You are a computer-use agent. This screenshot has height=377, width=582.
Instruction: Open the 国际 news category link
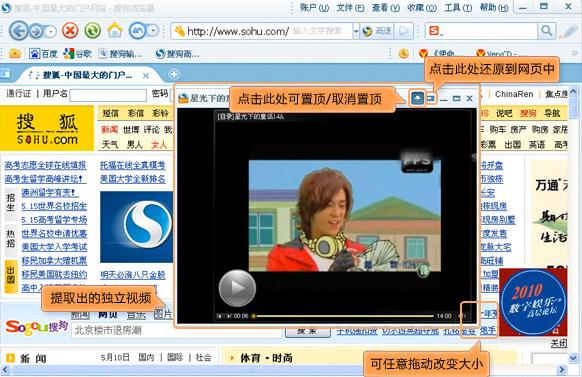pos(175,357)
